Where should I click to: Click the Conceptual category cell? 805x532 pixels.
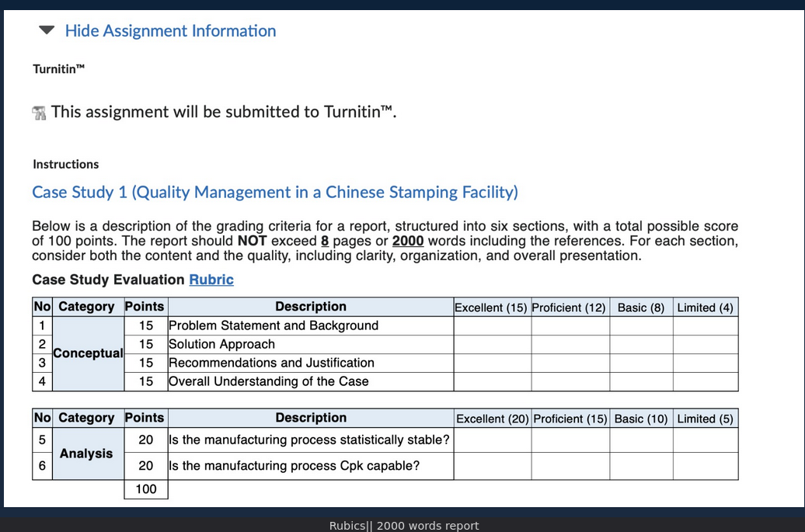[x=89, y=353]
